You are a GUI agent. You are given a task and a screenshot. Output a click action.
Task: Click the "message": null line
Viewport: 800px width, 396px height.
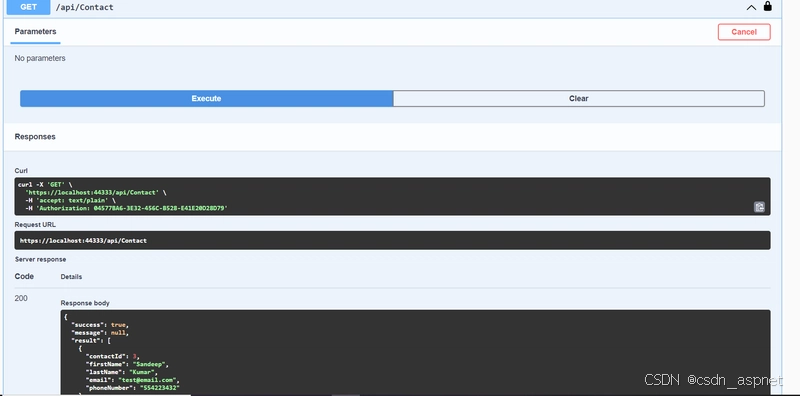(100, 333)
